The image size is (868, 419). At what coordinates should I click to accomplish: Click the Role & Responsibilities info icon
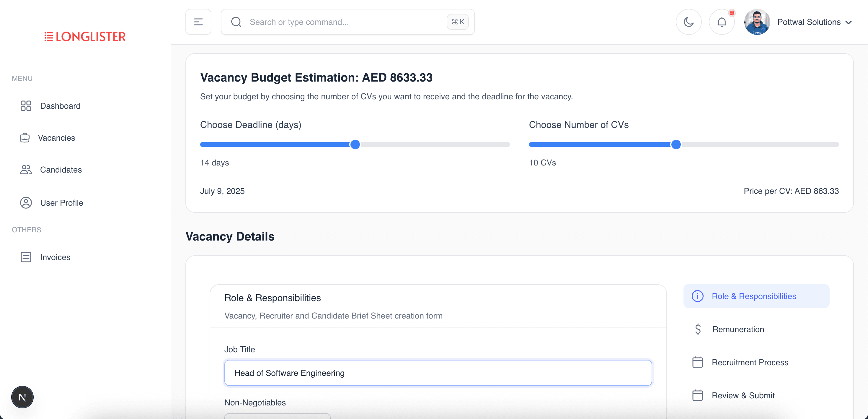(697, 296)
